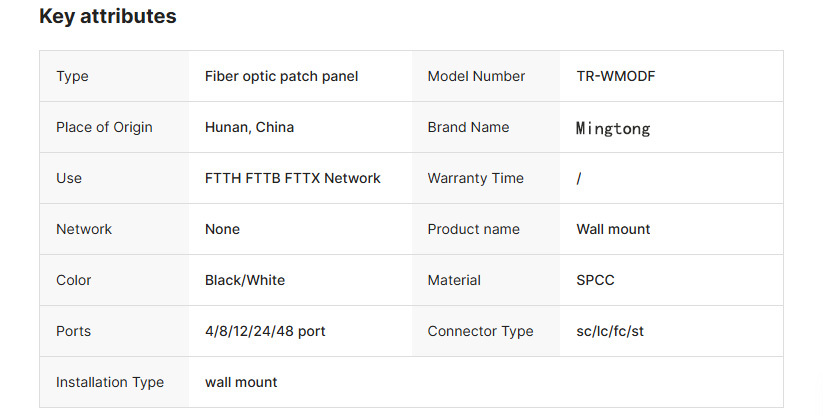Viewport: 823px width, 416px height.
Task: Select the Model Number label
Action: point(476,76)
